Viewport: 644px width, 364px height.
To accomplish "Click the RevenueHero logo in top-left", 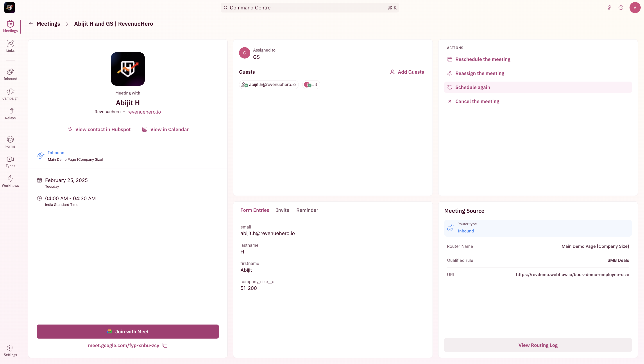I will click(10, 7).
